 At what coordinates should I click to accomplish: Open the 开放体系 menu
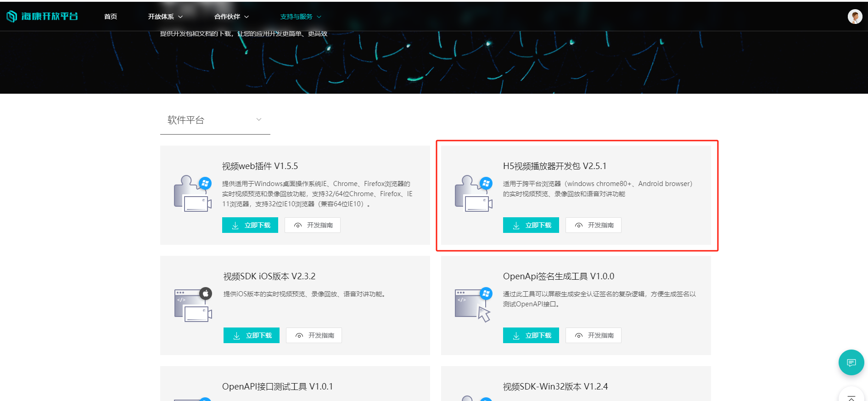tap(161, 17)
